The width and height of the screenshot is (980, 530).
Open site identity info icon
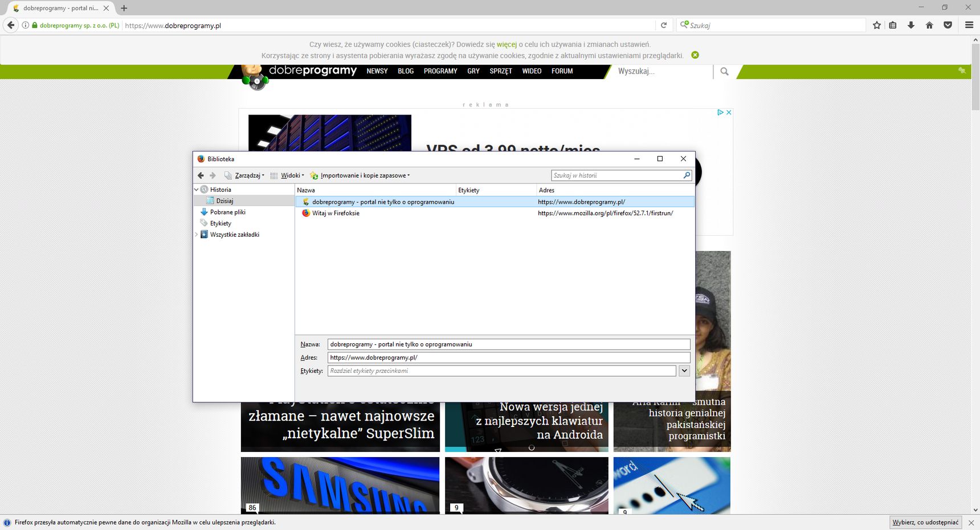click(25, 25)
